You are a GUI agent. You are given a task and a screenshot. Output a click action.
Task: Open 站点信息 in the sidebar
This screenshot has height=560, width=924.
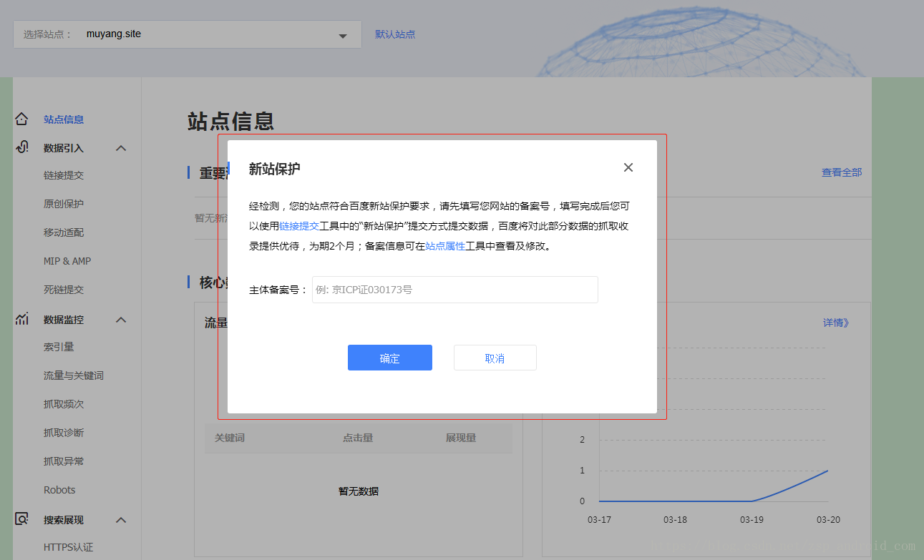(64, 119)
